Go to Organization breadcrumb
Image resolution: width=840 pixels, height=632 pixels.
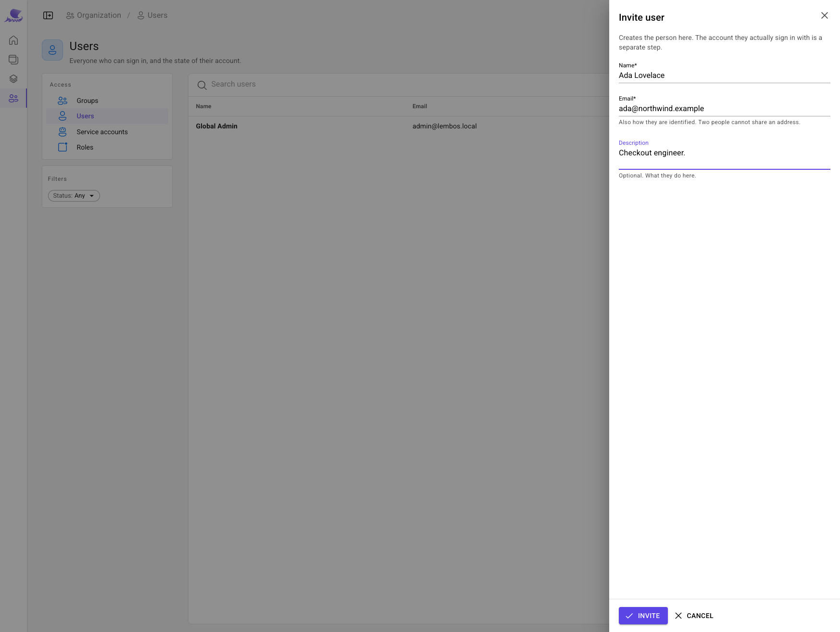pos(94,15)
